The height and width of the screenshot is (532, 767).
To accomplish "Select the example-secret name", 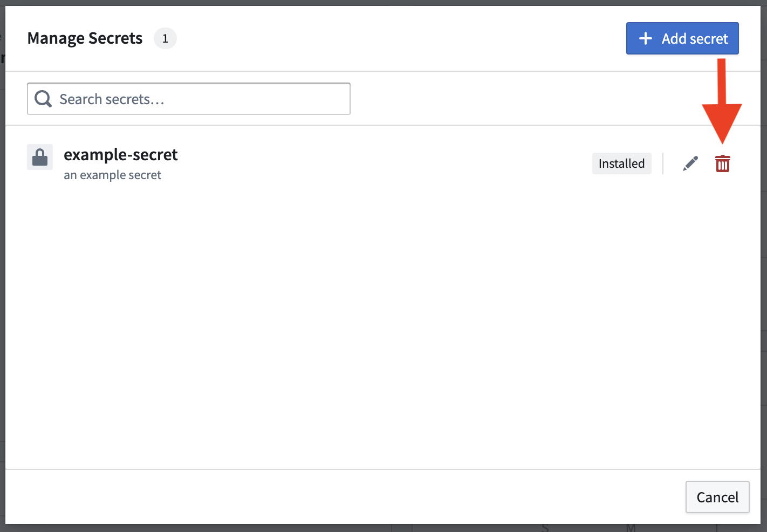I will (121, 155).
